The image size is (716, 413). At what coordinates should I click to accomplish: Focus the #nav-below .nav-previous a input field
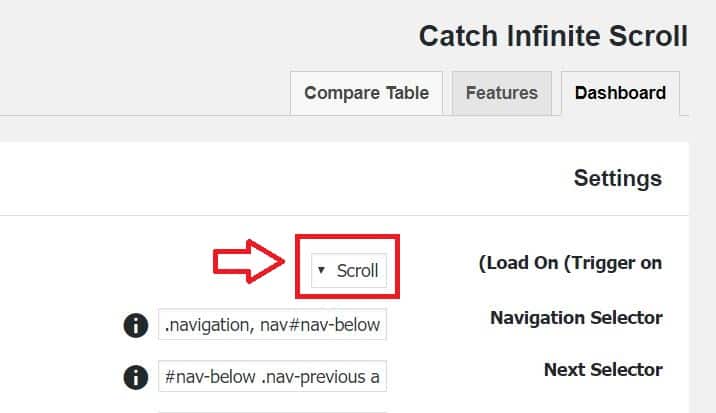click(x=273, y=376)
